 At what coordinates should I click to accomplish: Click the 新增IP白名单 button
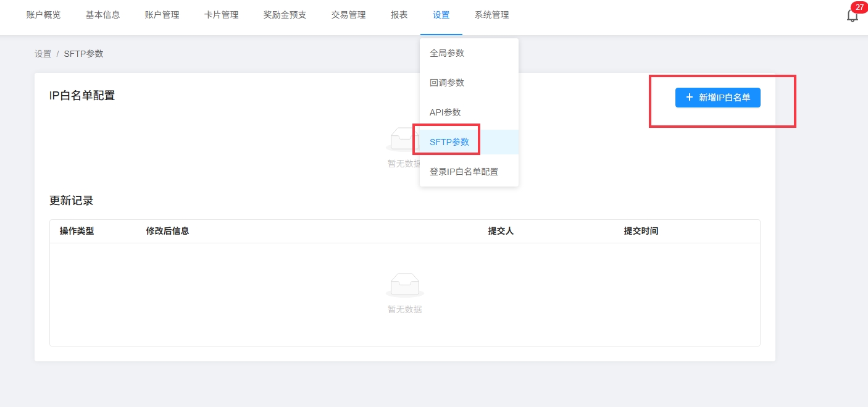pos(717,98)
